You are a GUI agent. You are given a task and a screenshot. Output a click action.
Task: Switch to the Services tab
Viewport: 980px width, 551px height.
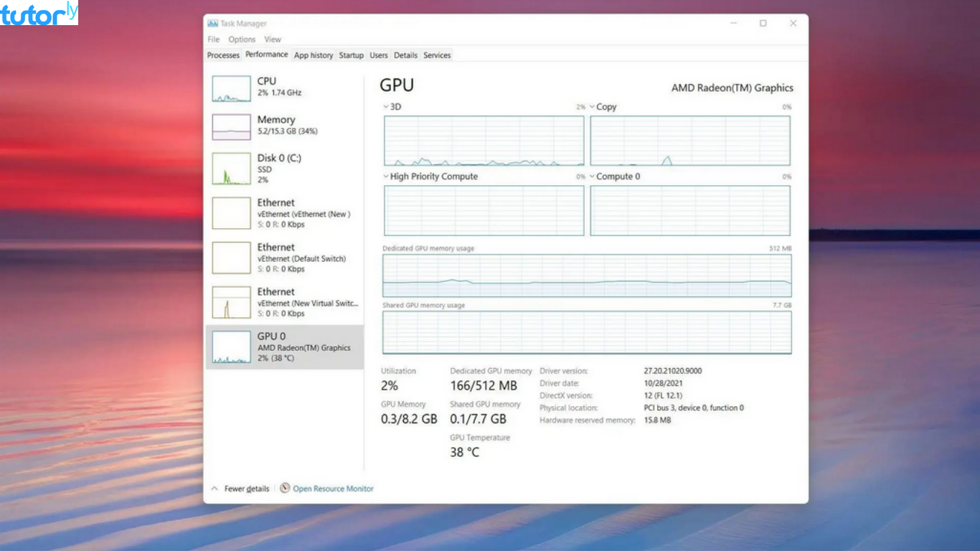click(436, 55)
